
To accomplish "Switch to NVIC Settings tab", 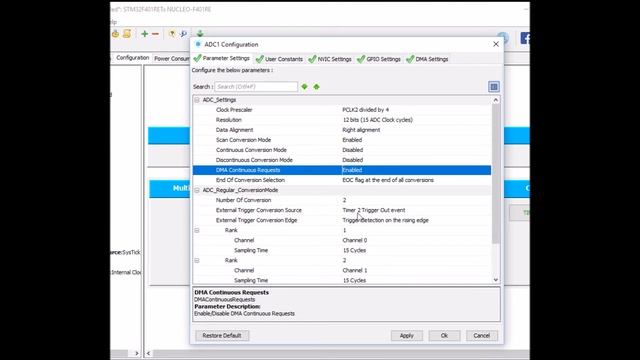I will (x=330, y=59).
